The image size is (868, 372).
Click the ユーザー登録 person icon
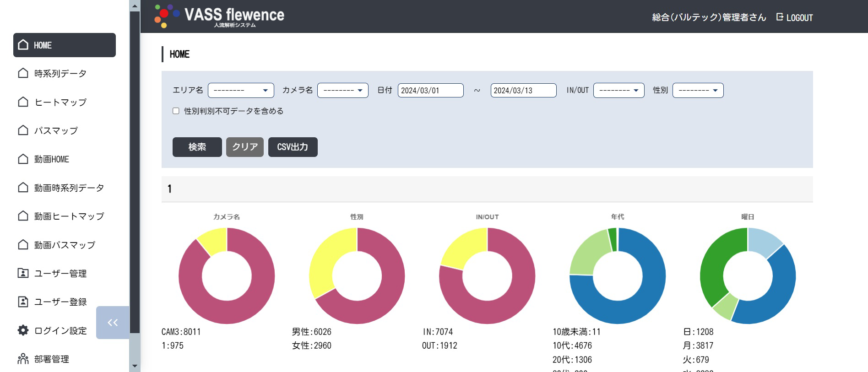click(x=23, y=302)
